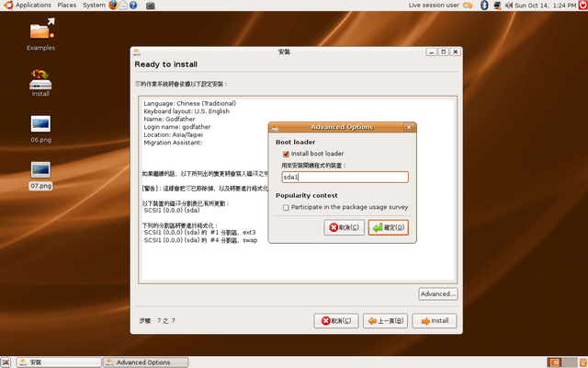Click 取消(C) in Advanced Options dialog
The width and height of the screenshot is (588, 368).
click(344, 227)
